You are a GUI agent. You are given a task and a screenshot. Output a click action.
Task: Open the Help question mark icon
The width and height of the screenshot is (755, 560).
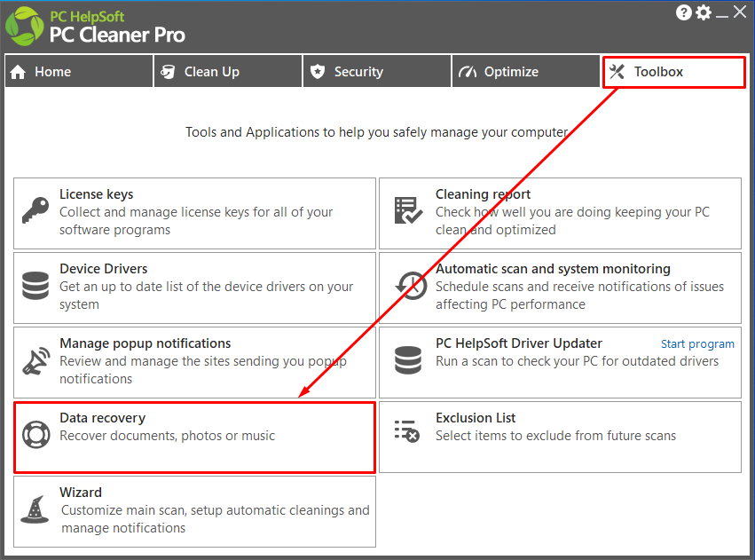point(683,12)
